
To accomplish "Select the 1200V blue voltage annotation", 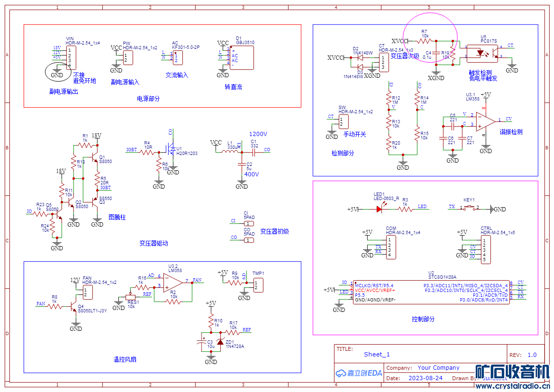I will [258, 134].
